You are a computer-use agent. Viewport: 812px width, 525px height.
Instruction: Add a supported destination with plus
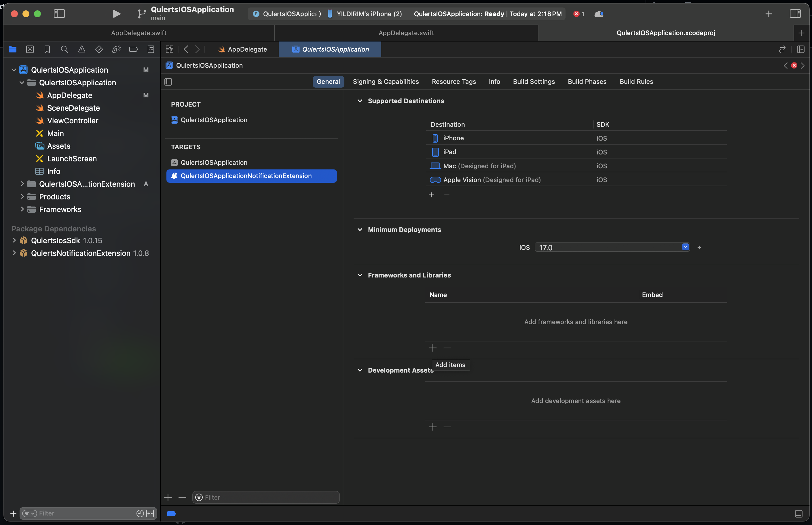pos(431,195)
